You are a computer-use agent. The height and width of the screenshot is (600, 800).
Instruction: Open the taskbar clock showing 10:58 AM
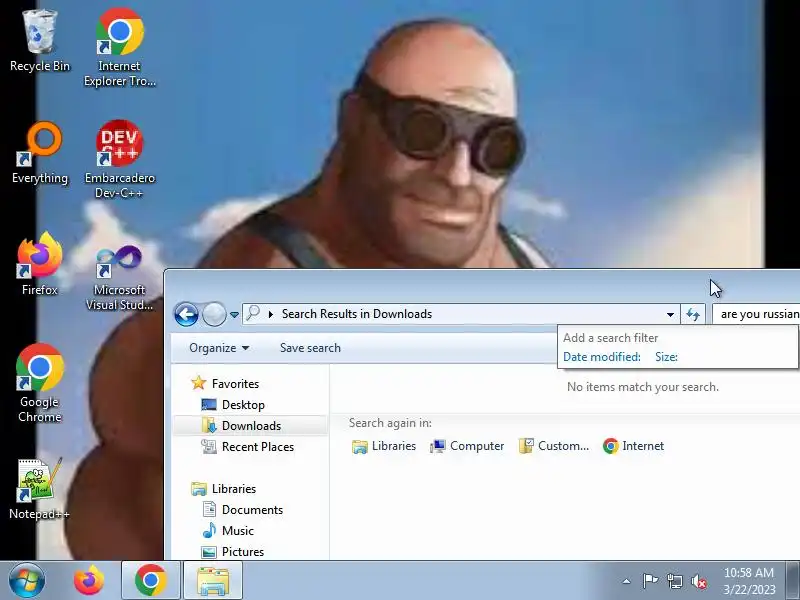pyautogui.click(x=749, y=581)
